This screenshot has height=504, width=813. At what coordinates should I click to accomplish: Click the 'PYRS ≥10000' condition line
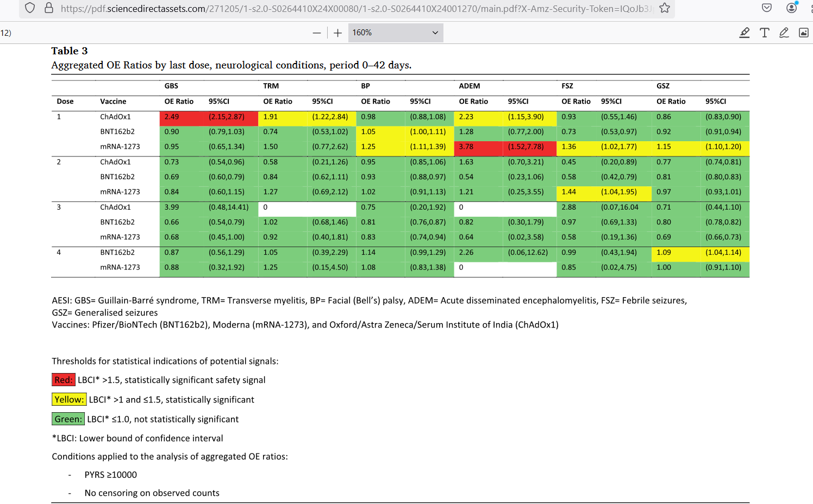tap(111, 475)
